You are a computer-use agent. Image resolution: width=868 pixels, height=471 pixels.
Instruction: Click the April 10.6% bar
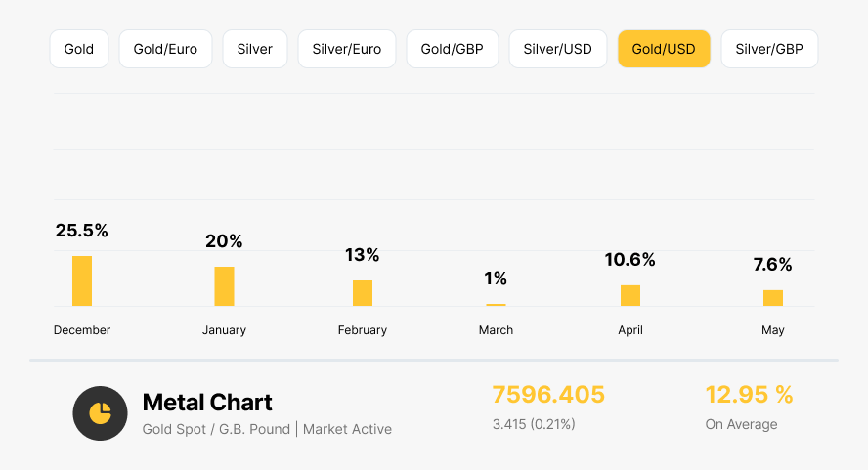click(630, 295)
